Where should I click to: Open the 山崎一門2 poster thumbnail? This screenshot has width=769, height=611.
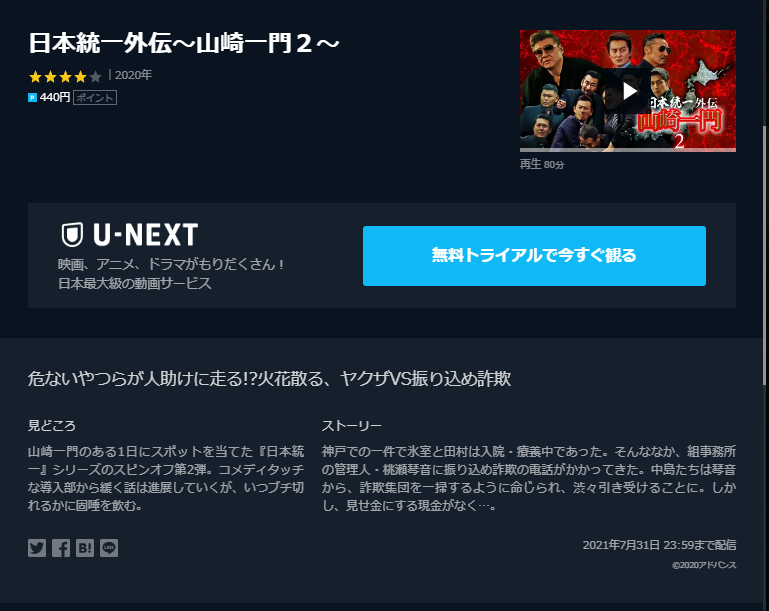(x=628, y=91)
